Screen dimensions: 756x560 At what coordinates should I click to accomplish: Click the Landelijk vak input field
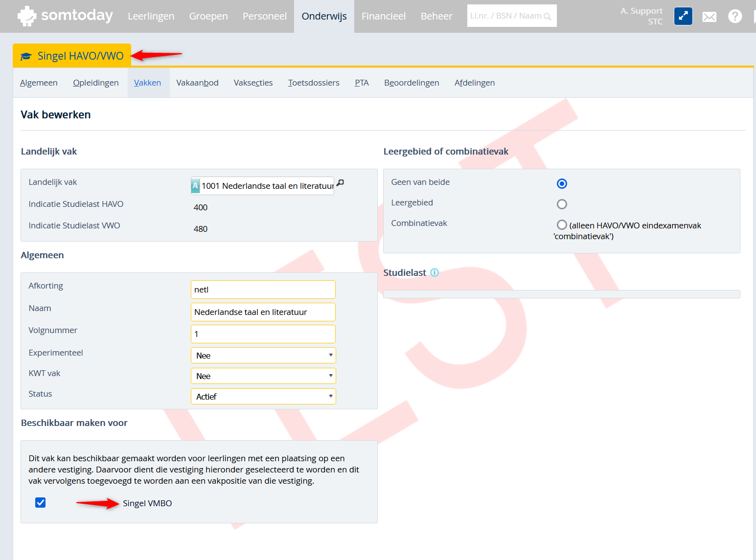(262, 186)
